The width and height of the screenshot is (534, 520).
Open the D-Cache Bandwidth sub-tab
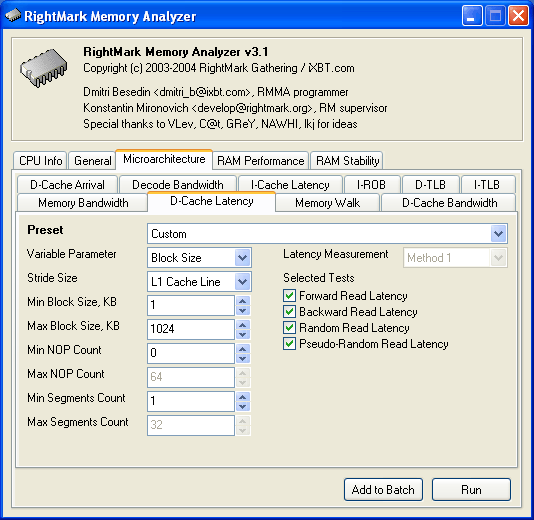tap(450, 203)
